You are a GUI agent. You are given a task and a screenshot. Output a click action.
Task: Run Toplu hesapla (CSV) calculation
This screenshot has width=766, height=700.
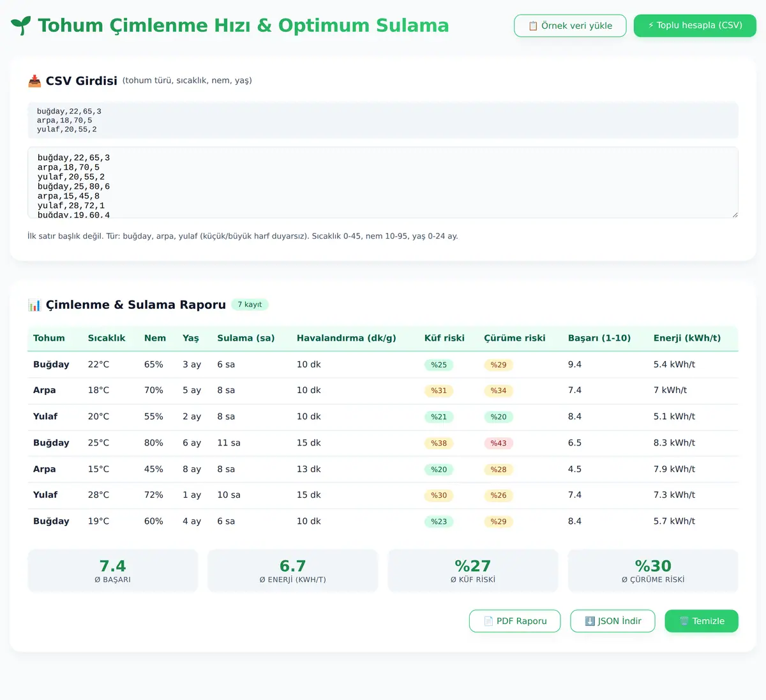695,26
